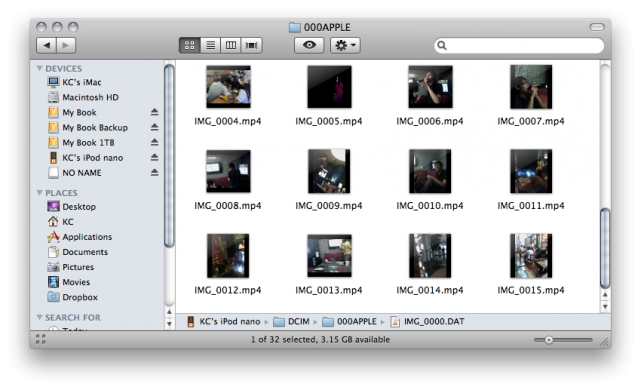Click in the Finder search field
Screen dimensions: 640x390
(x=519, y=45)
